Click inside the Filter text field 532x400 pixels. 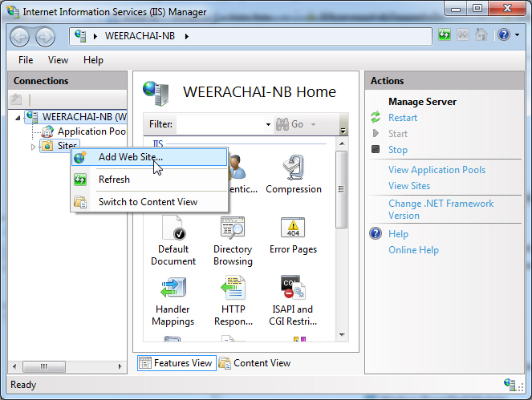[221, 124]
